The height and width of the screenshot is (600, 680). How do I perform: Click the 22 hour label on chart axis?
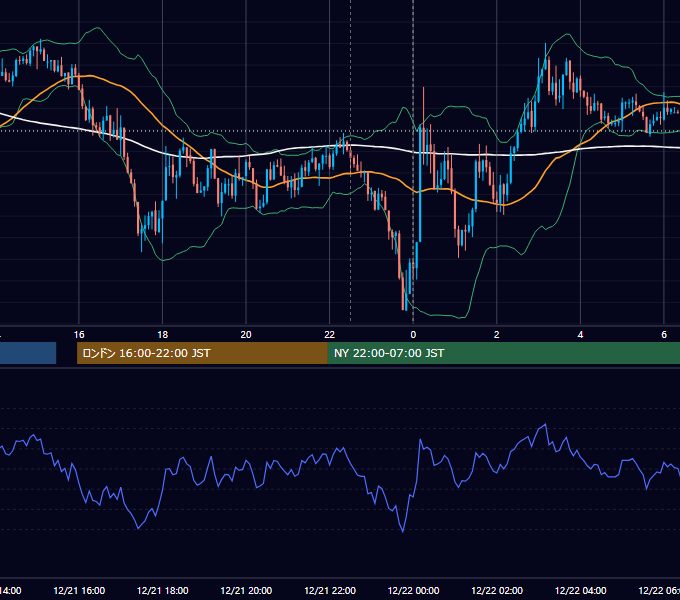coord(330,335)
